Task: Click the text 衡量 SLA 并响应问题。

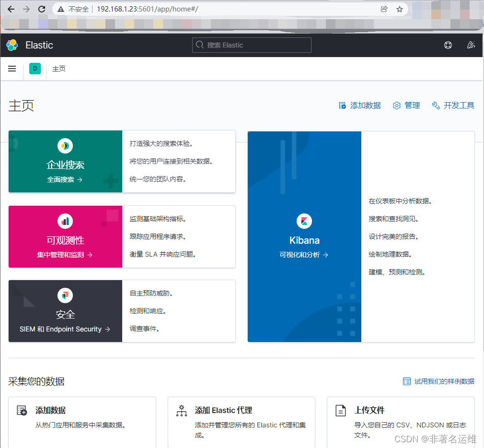Action: pyautogui.click(x=162, y=254)
